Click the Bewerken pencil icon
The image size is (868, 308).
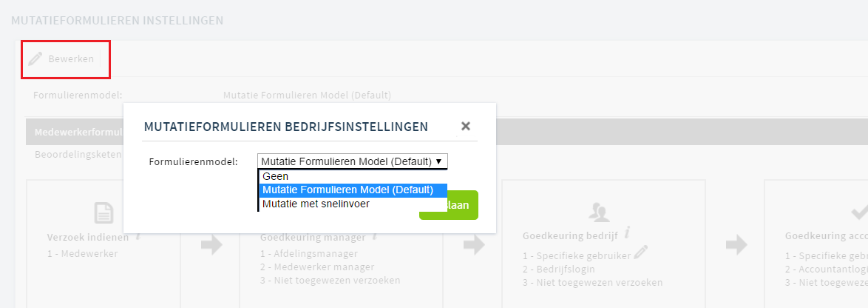pyautogui.click(x=35, y=58)
